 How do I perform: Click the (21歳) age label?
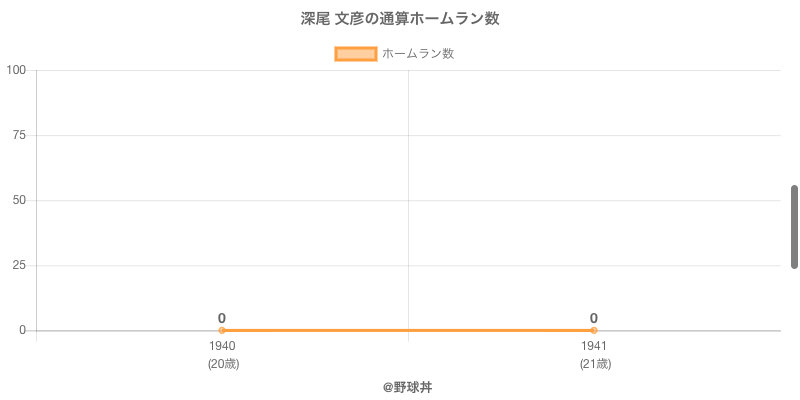point(595,364)
